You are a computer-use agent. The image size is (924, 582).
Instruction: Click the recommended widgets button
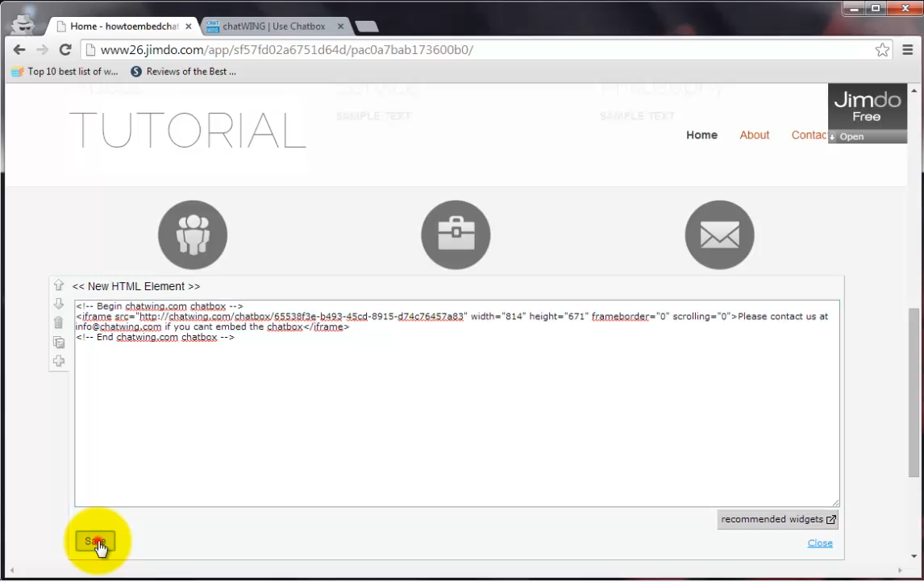(x=777, y=520)
